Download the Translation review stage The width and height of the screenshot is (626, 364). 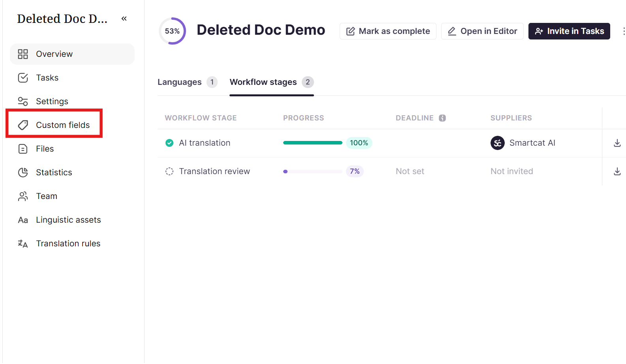(617, 171)
